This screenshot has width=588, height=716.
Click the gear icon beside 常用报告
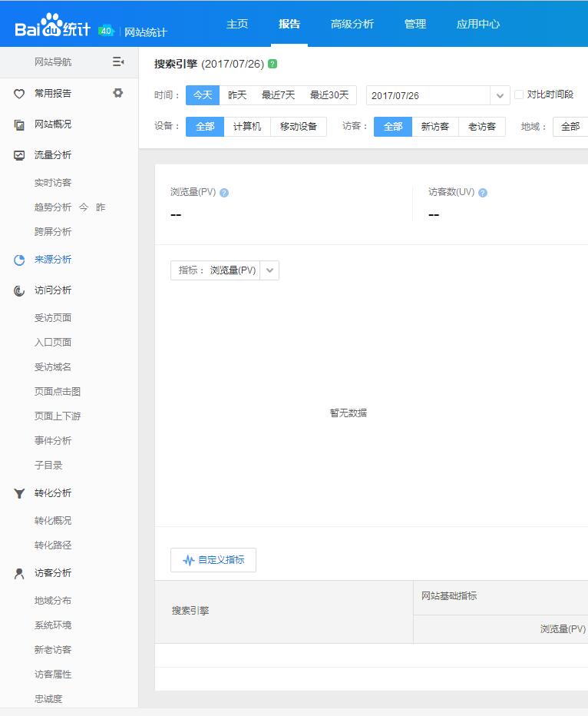(117, 93)
